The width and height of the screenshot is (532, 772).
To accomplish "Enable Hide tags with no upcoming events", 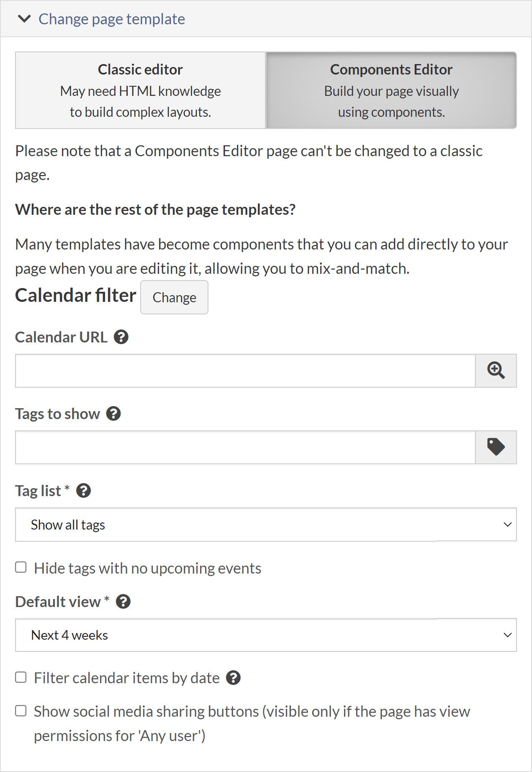I will pyautogui.click(x=21, y=567).
